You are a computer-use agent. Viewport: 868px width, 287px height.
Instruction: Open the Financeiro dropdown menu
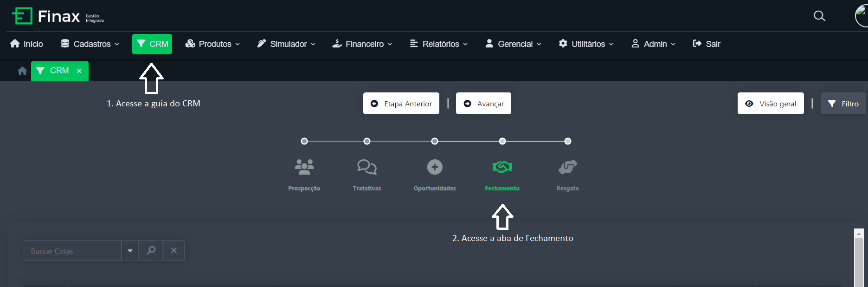(x=362, y=44)
